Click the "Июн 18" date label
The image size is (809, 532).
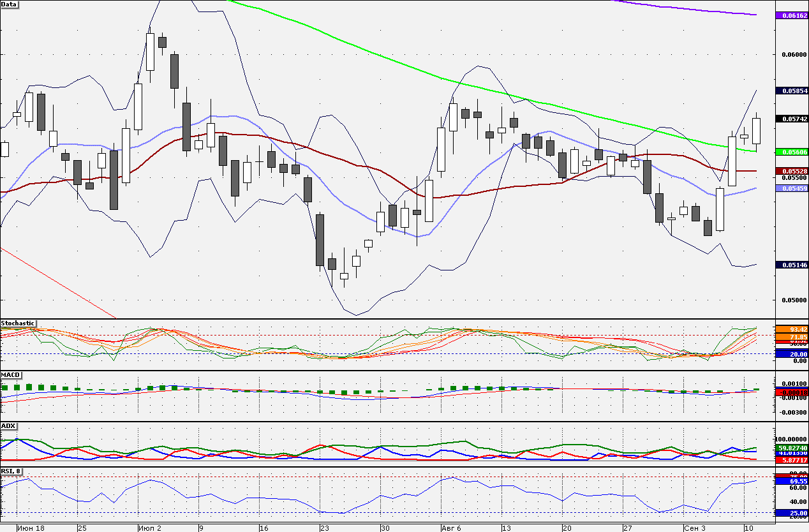(31, 528)
